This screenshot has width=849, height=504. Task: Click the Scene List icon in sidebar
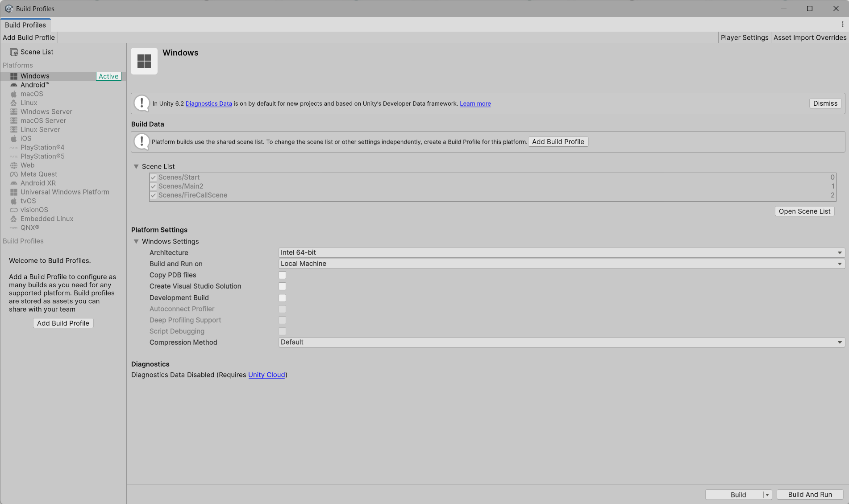coord(14,52)
